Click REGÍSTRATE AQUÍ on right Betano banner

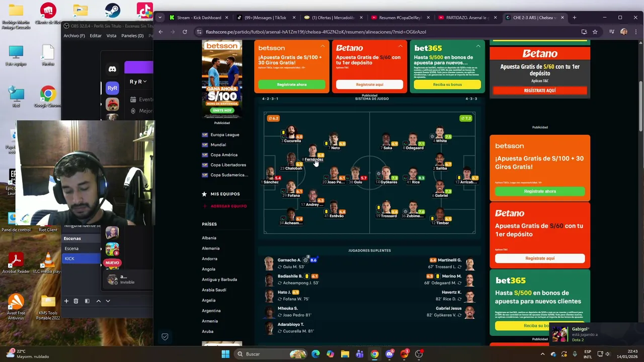point(540,90)
